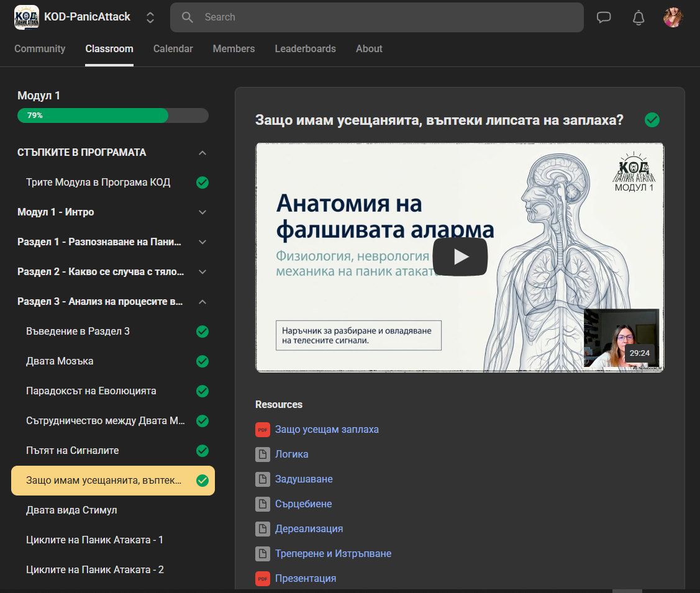The image size is (700, 593).
Task: Toggle completion check for Двата Мозъка
Action: coord(202,361)
